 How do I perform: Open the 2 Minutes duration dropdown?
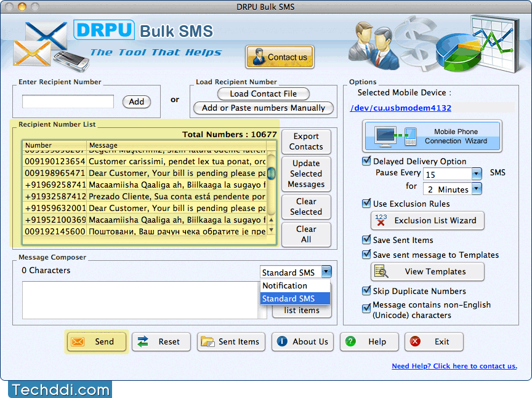(477, 188)
